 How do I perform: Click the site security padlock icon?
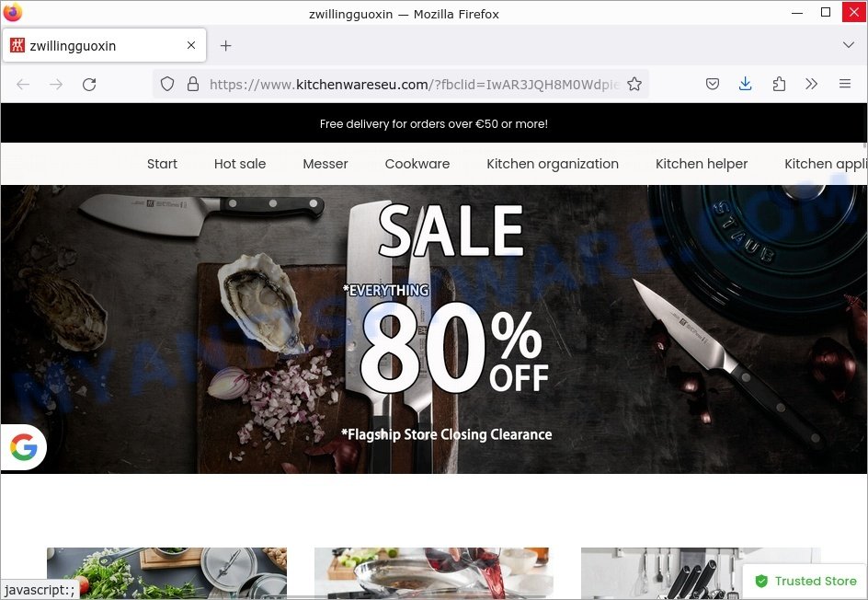[x=193, y=85]
